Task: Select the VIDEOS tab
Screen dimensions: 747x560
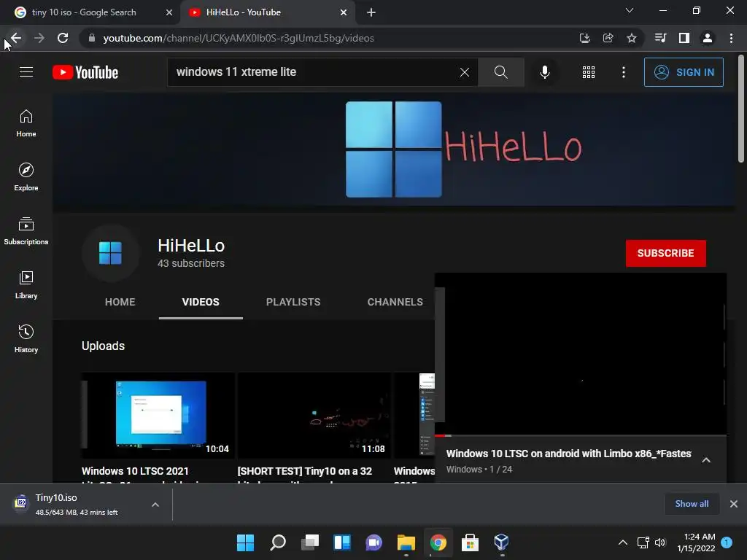Action: (x=201, y=302)
